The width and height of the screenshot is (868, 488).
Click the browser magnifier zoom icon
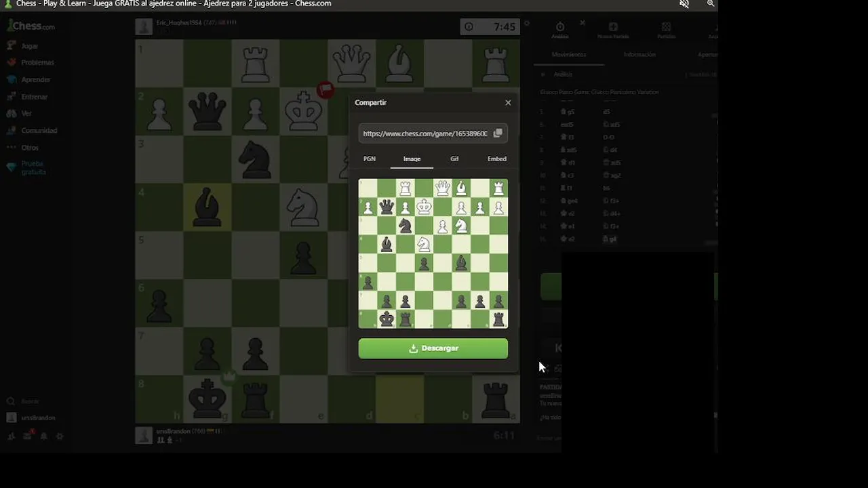[711, 3]
